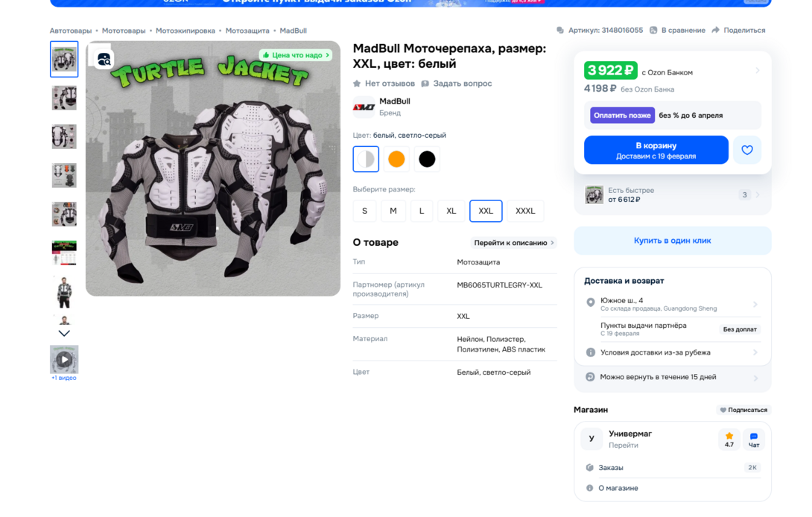Select size XXXL
The height and width of the screenshot is (517, 812).
tap(525, 211)
